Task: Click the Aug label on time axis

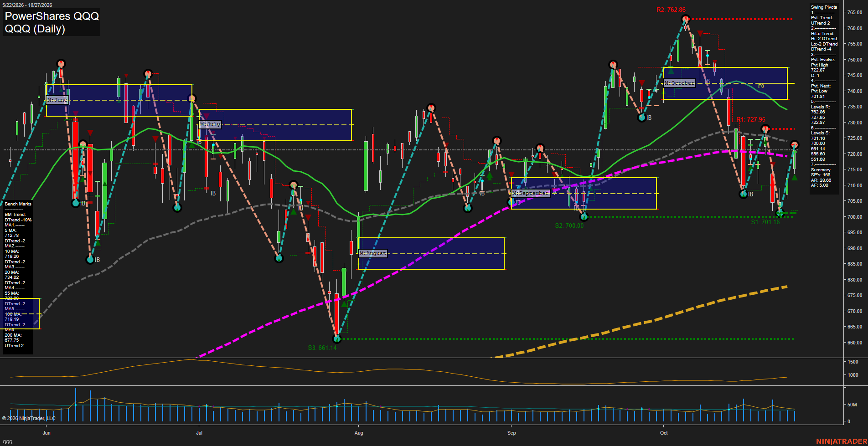Action: coord(359,433)
